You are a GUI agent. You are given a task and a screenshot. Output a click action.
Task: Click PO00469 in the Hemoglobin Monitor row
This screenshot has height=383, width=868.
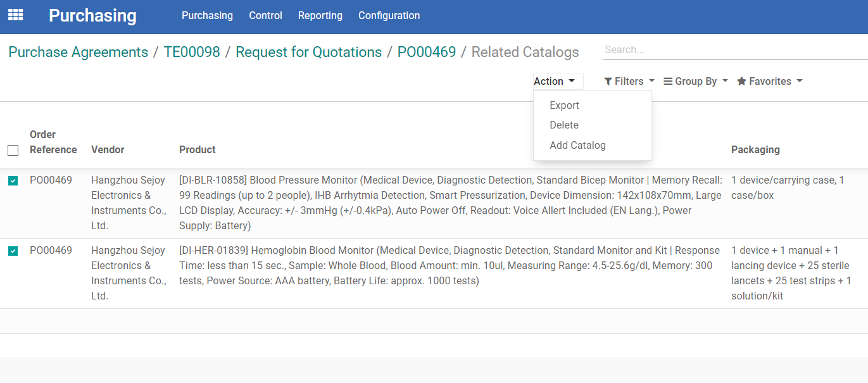tap(51, 251)
